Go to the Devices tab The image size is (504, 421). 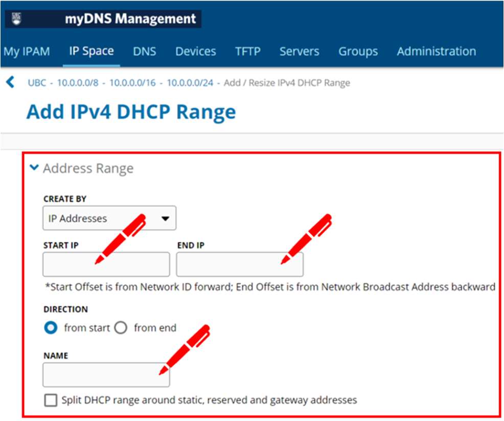coord(195,51)
